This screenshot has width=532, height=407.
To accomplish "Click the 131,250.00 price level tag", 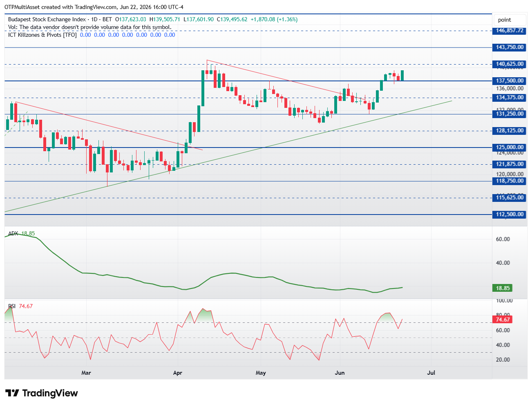I will click(x=510, y=114).
